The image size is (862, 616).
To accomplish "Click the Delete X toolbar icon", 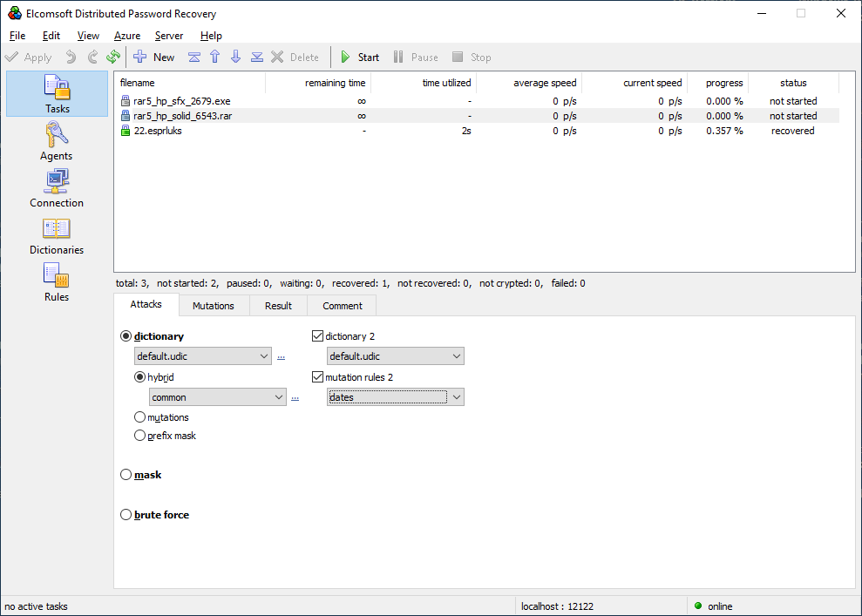I will (x=278, y=57).
